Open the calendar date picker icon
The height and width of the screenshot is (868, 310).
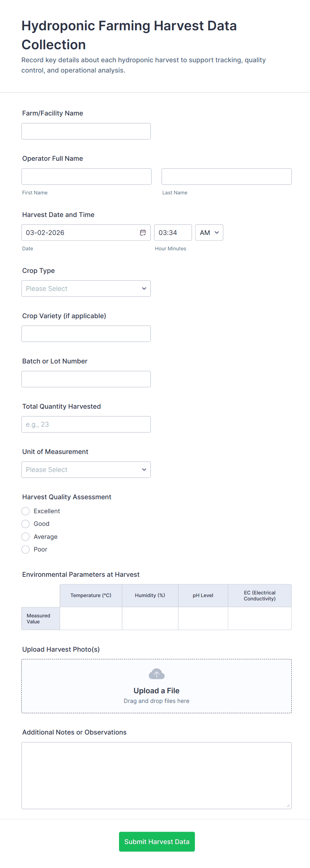click(x=143, y=233)
